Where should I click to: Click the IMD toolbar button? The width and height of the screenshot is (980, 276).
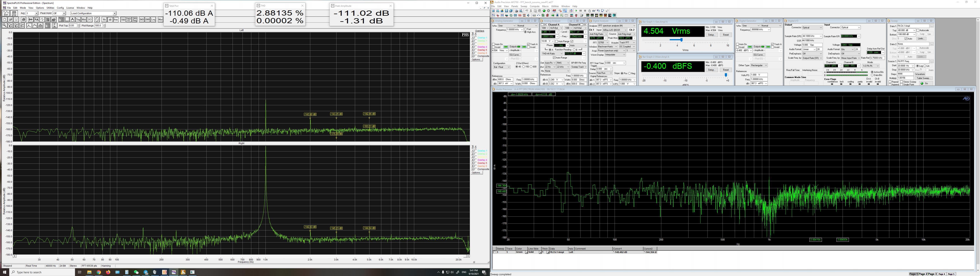pos(142,19)
